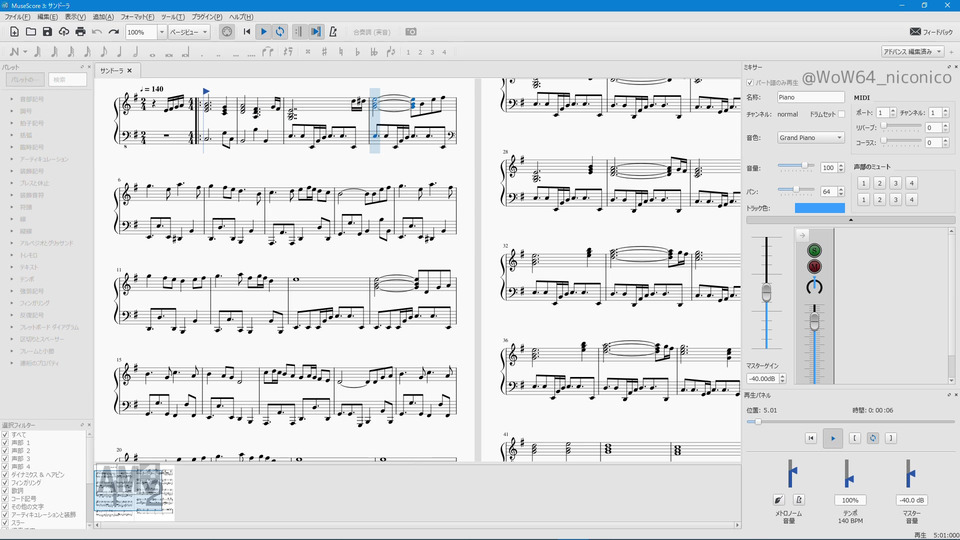Enable the ドラムセット checkbox
Viewport: 960px width, 540px height.
pyautogui.click(x=841, y=114)
